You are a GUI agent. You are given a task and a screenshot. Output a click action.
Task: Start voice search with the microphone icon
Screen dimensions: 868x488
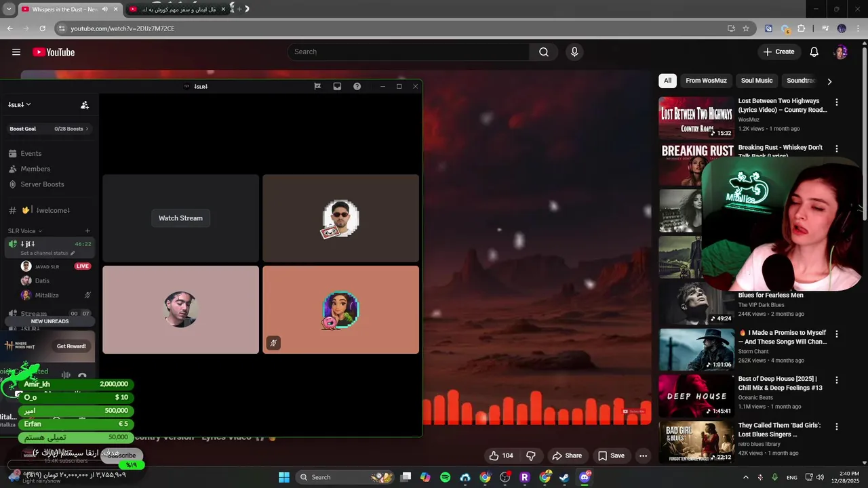pyautogui.click(x=574, y=52)
